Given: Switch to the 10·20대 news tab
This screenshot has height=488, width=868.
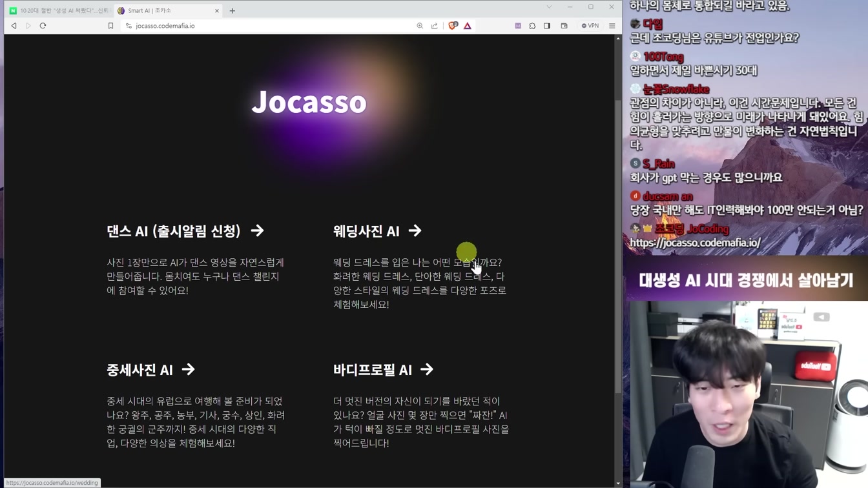Looking at the screenshot, I should coord(59,10).
